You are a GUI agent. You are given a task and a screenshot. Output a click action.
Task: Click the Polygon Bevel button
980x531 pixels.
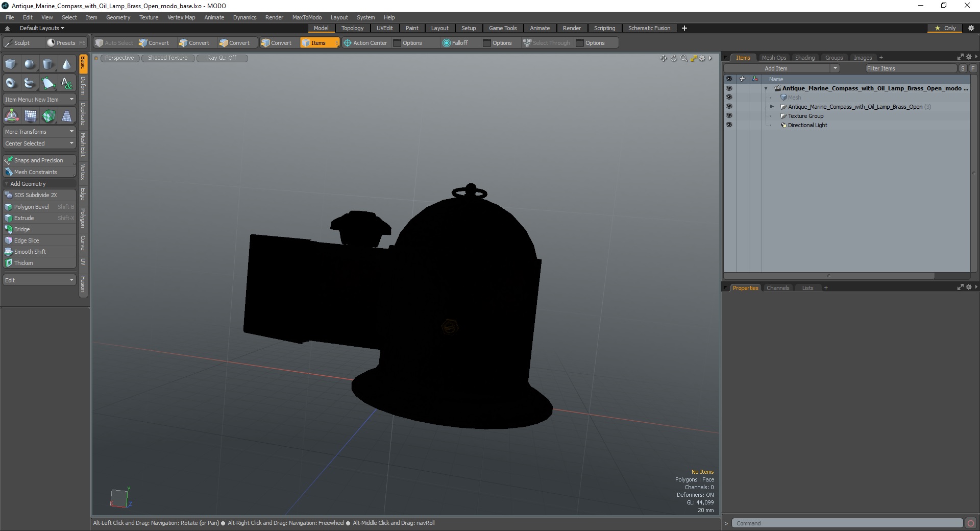pyautogui.click(x=39, y=207)
